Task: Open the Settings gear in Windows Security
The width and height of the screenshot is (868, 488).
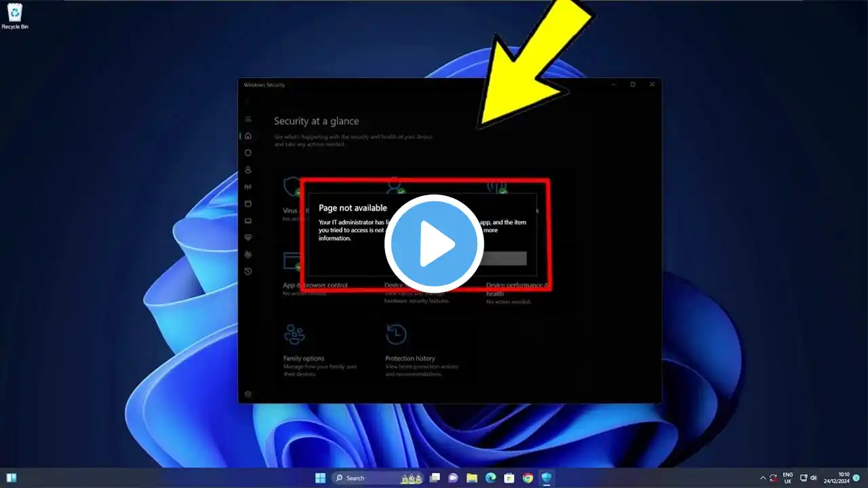Action: coord(248,394)
